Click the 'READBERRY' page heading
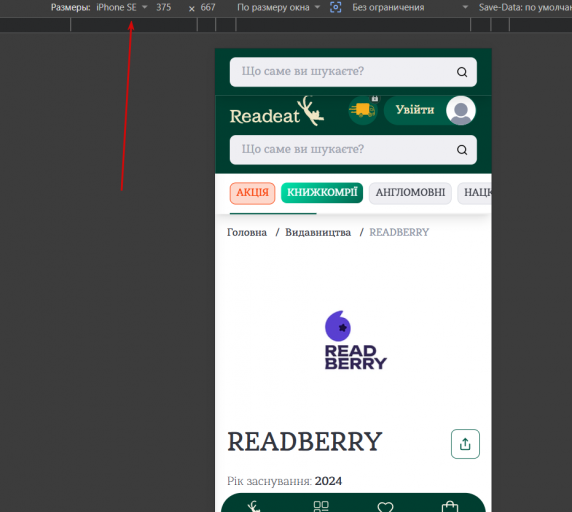This screenshot has width=572, height=512. tap(305, 442)
